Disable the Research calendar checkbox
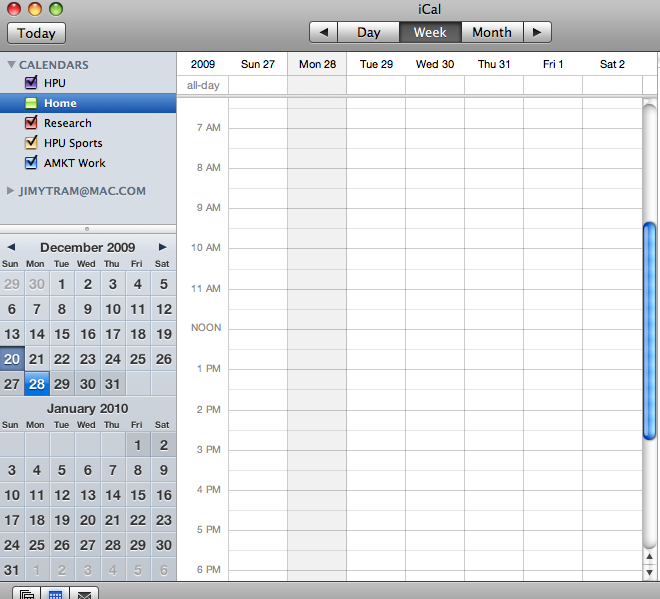Image resolution: width=660 pixels, height=599 pixels. 31,123
